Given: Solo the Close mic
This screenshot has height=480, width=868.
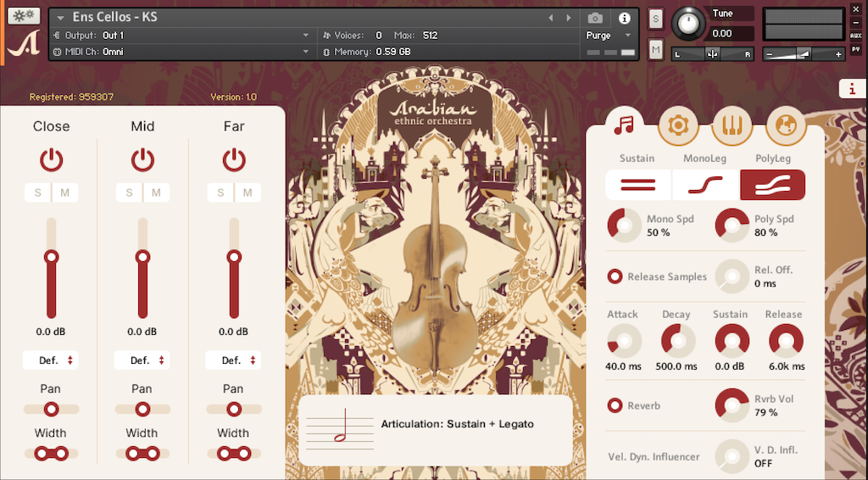Looking at the screenshot, I should click(37, 193).
